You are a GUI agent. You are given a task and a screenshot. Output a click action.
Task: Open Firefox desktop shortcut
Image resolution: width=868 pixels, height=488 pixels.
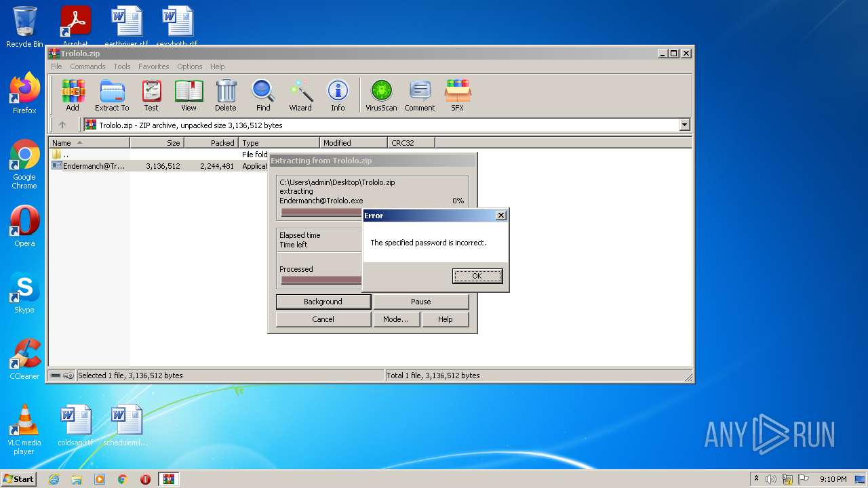24,94
